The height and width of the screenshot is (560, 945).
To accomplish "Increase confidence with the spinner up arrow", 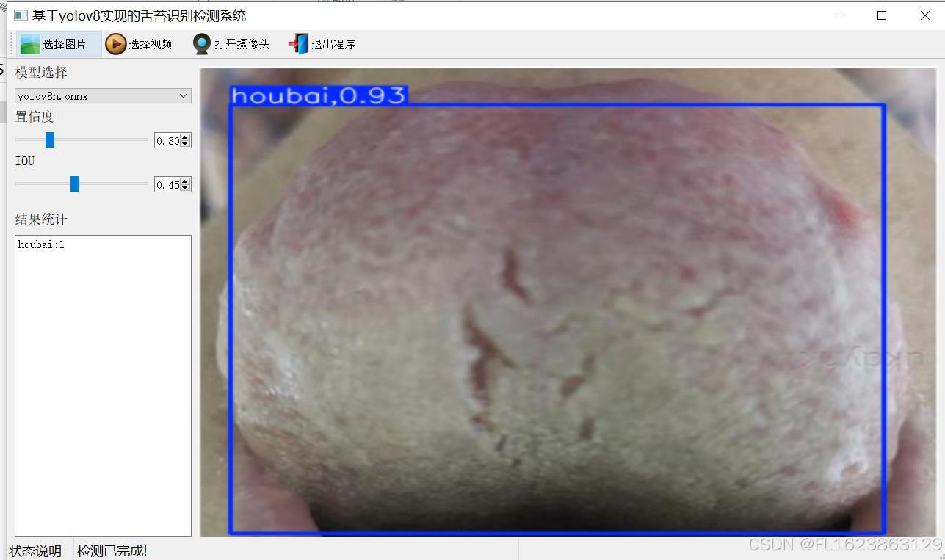I will [x=185, y=137].
